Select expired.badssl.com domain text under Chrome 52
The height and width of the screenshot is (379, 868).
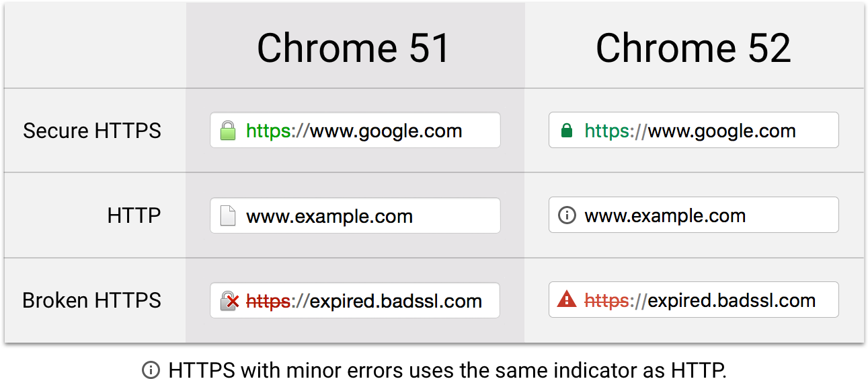pyautogui.click(x=731, y=300)
